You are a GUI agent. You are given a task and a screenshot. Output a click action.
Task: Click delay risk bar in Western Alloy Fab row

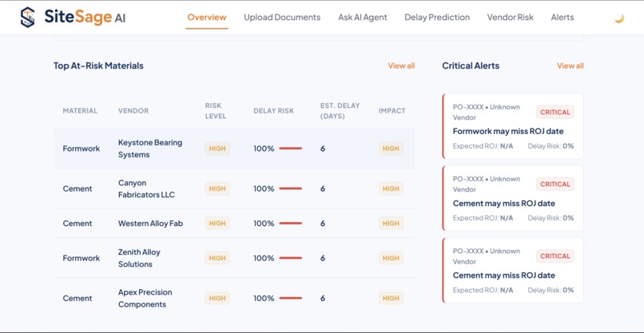pos(291,224)
